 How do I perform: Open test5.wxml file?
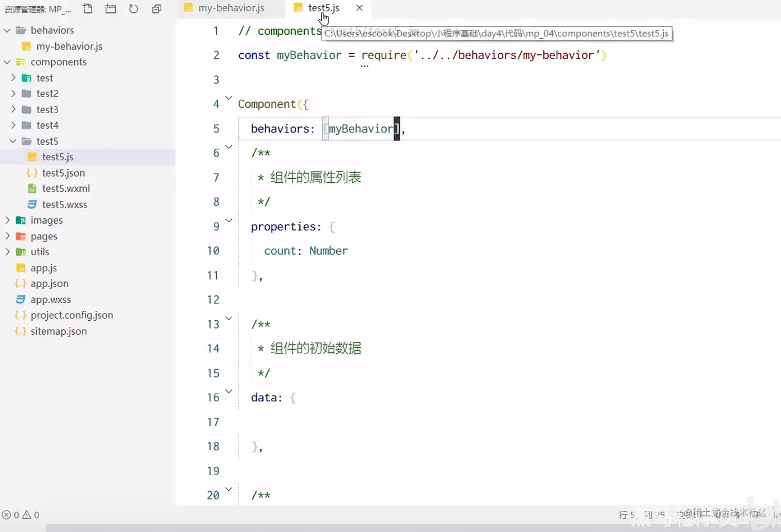point(66,189)
